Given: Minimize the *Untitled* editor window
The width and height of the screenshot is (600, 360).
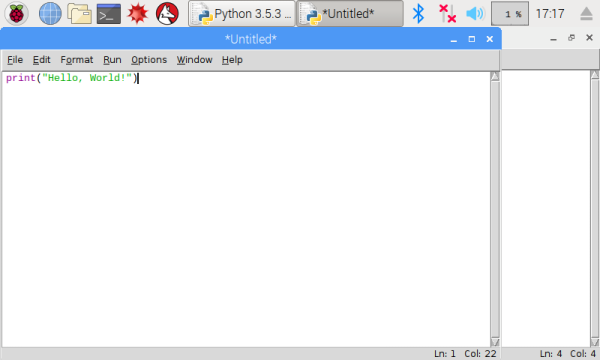Looking at the screenshot, I should tap(453, 39).
